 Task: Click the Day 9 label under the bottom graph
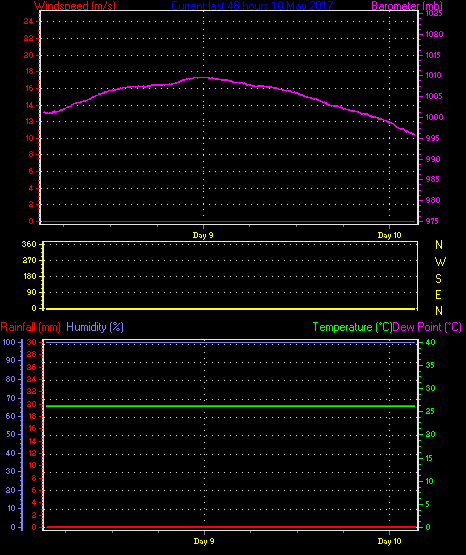coord(204,541)
